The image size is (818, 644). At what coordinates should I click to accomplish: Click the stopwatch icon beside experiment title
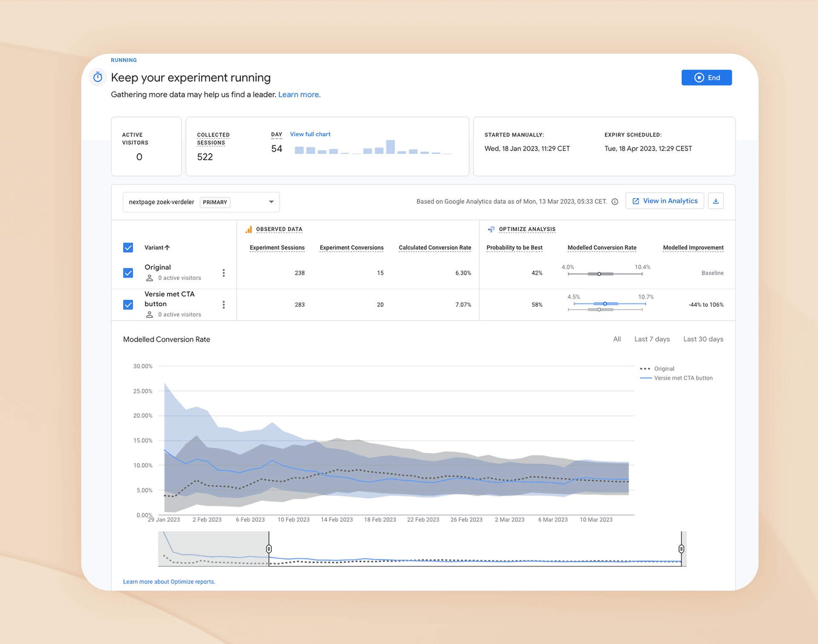(98, 77)
